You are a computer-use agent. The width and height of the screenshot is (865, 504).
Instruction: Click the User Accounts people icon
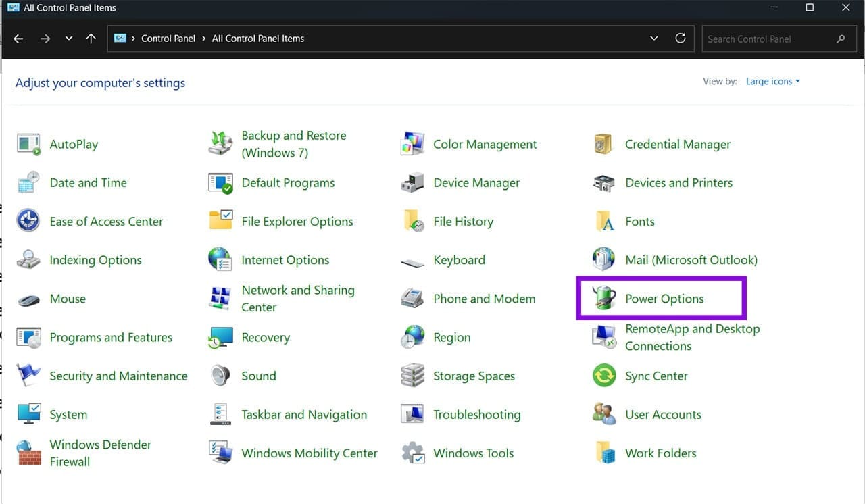coord(603,414)
